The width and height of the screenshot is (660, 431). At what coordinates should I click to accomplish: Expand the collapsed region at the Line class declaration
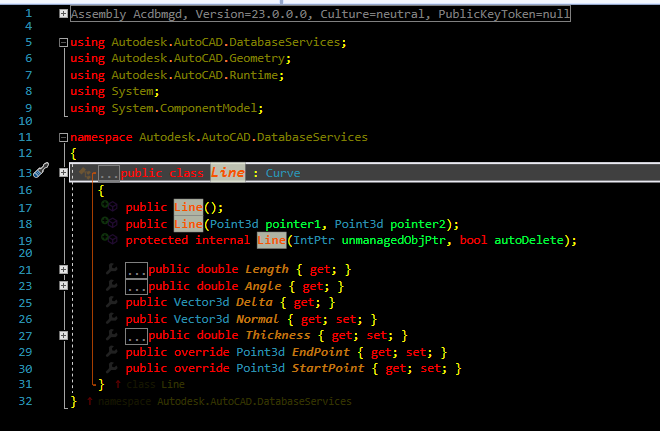point(64,173)
